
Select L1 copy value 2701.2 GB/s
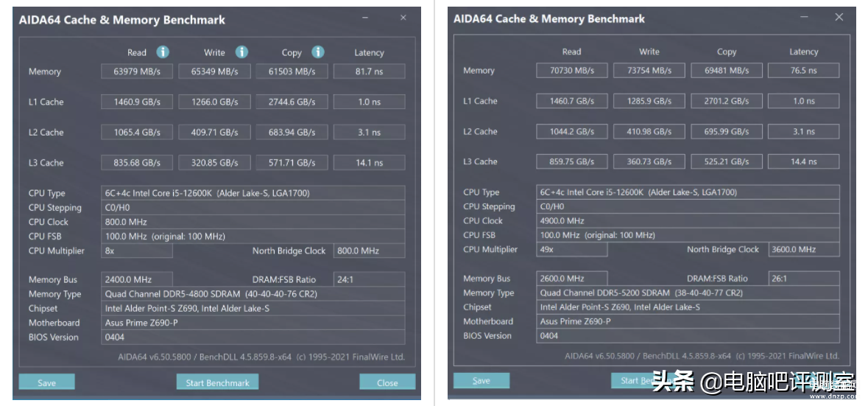pos(727,101)
